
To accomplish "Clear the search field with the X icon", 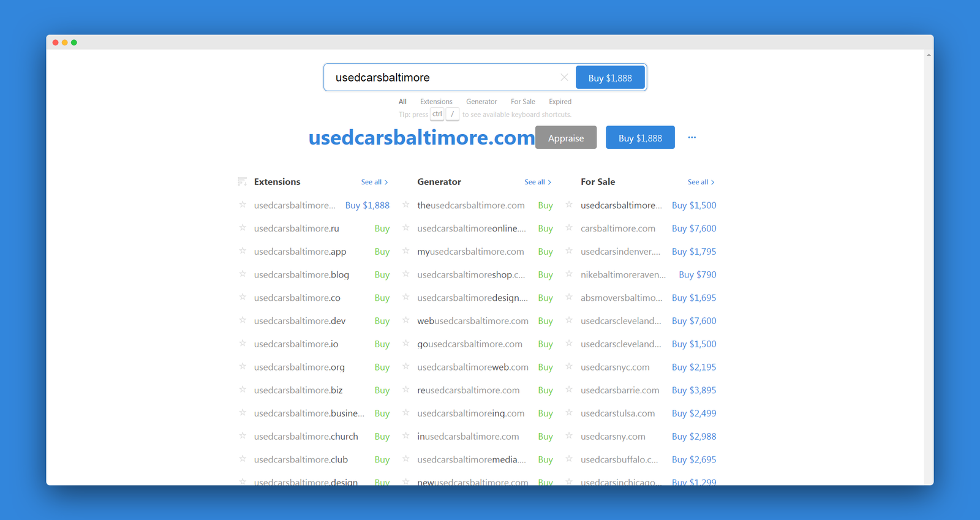I will [x=564, y=78].
